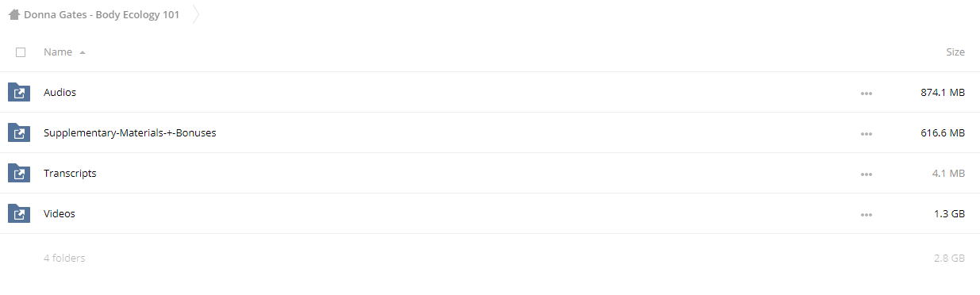The image size is (980, 295).
Task: Open more options for Audios
Action: 866,94
